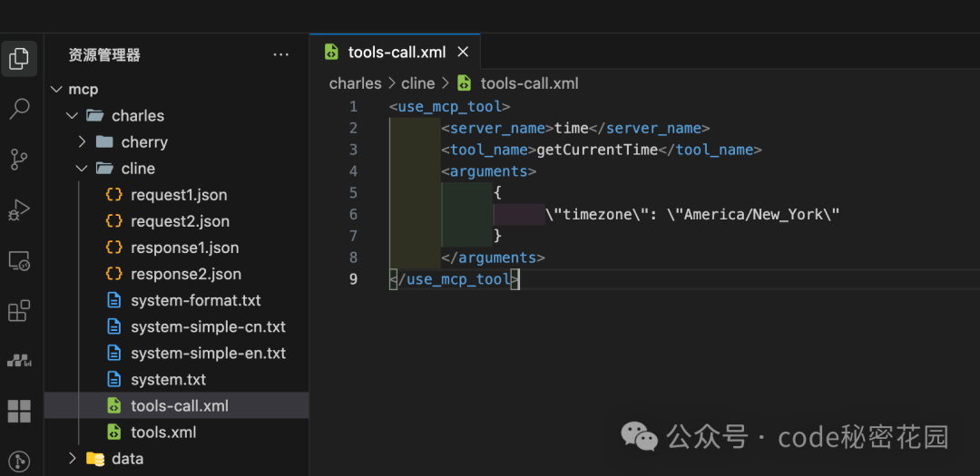Close the tools-call.xml tab

point(463,52)
